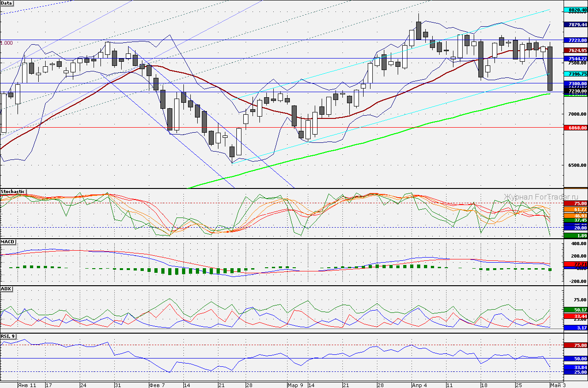Viewport: 588px width, 388px height.
Task: Click the 7624.95 dark red price label
Action: (576, 50)
